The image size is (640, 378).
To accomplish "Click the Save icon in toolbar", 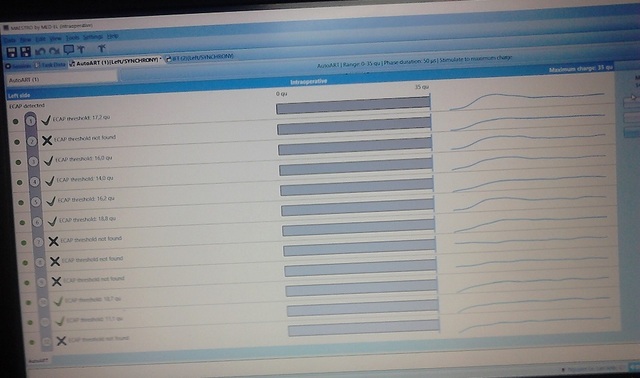I will (11, 52).
